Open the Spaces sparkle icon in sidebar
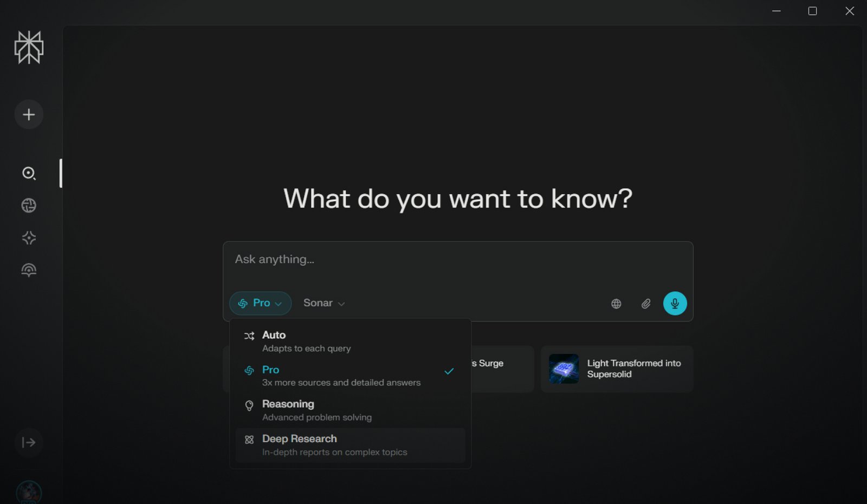 (29, 238)
